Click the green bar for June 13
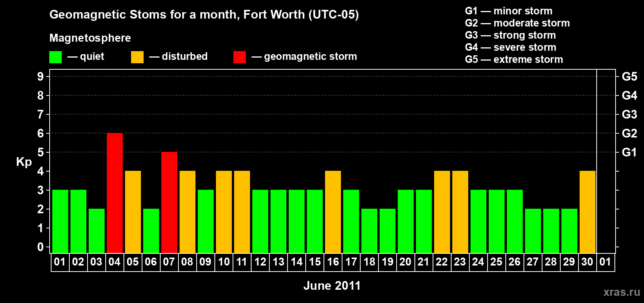 (x=278, y=221)
